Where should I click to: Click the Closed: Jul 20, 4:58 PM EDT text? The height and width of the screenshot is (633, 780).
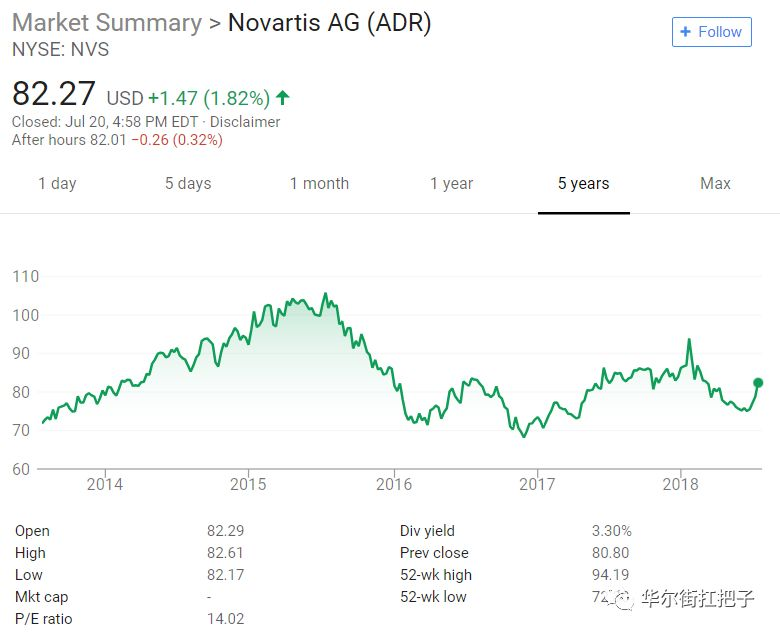coord(104,122)
